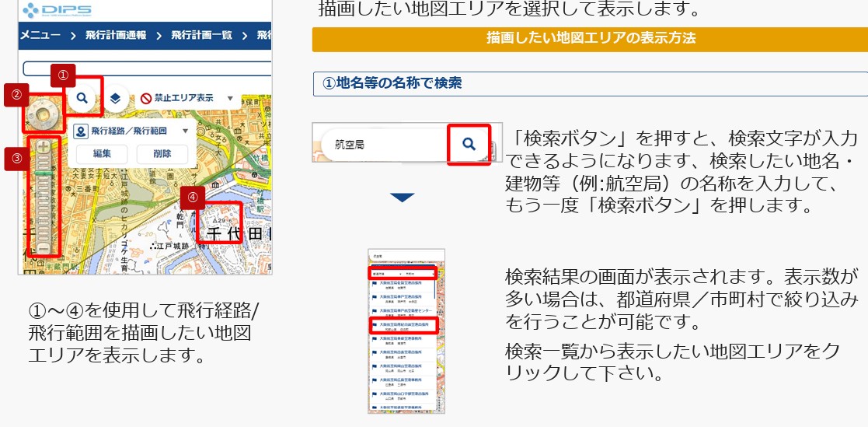This screenshot has height=427, width=868.
Task: Click the DIPS logo
Action: (x=57, y=10)
